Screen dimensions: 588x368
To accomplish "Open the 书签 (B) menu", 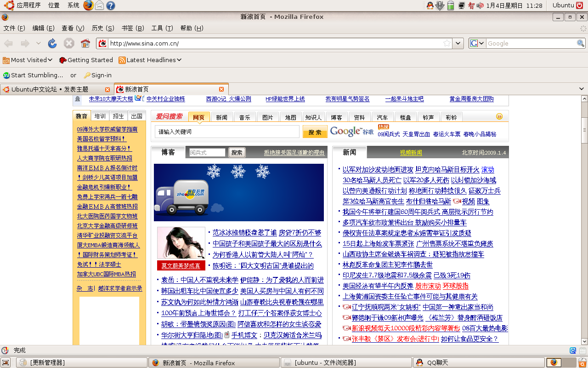I will (133, 28).
